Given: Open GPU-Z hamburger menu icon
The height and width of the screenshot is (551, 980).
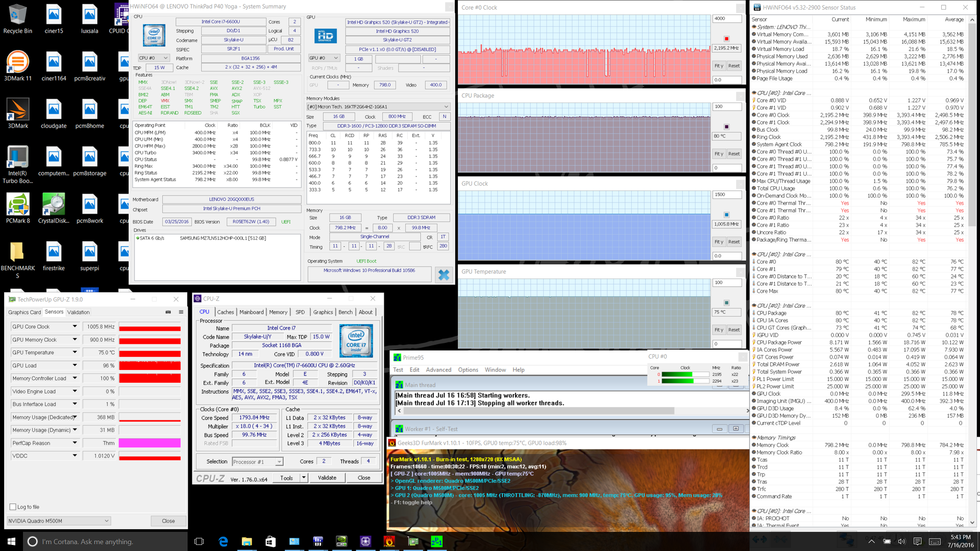Looking at the screenshot, I should [x=181, y=312].
